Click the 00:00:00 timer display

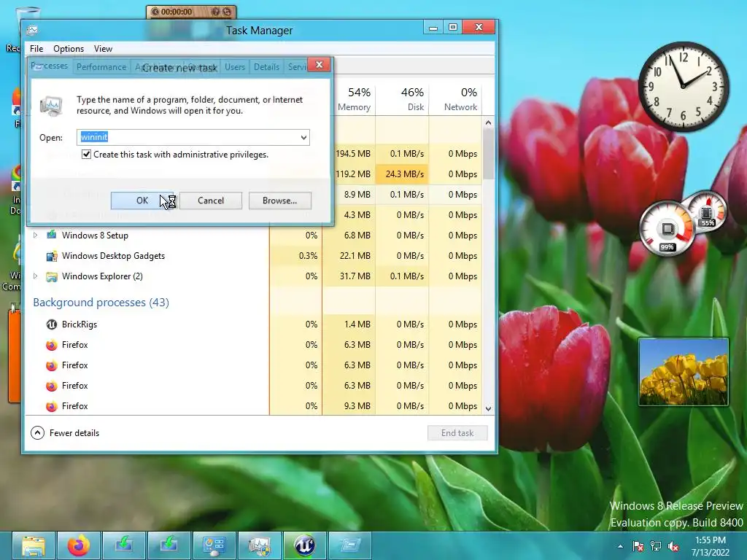pyautogui.click(x=177, y=12)
